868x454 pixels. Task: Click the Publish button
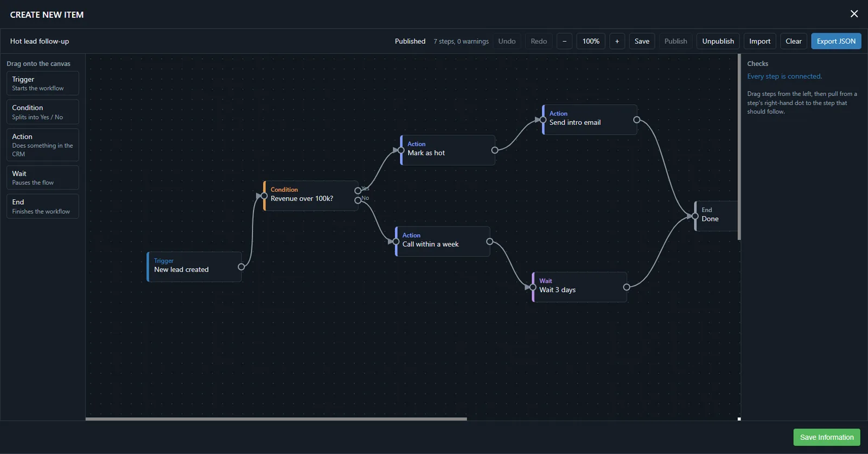click(675, 41)
